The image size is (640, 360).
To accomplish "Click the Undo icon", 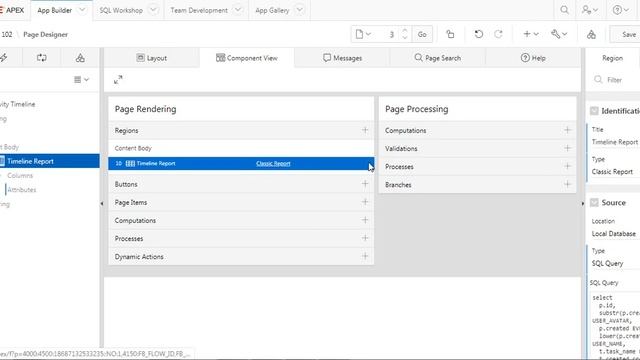I will 478,34.
